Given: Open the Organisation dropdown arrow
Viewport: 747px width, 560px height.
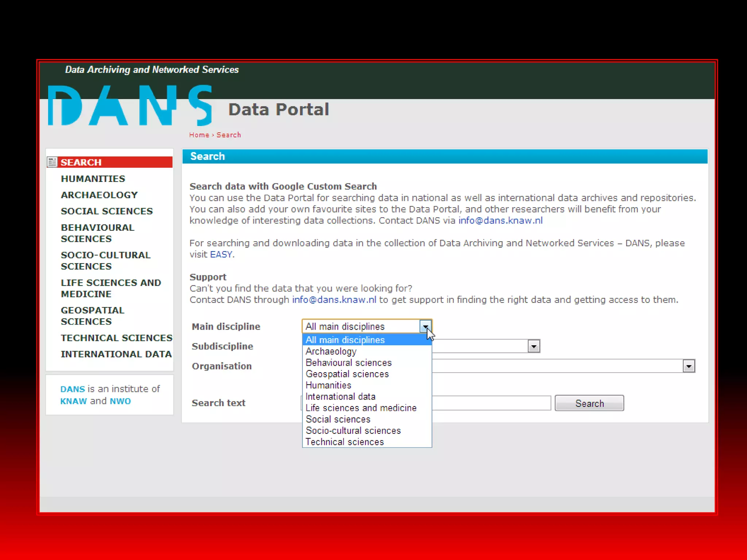Looking at the screenshot, I should [689, 366].
